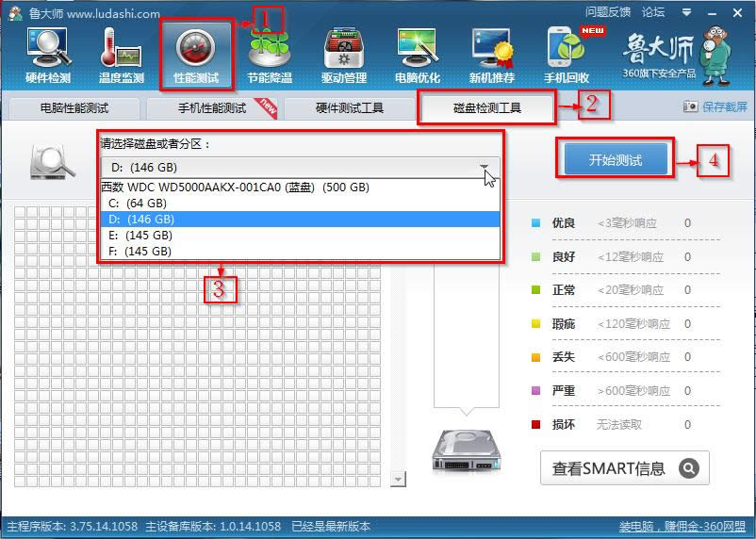Open the 装电脑，赚佣金-360网盟 link
Image resolution: width=756 pixels, height=539 pixels.
coord(682,527)
